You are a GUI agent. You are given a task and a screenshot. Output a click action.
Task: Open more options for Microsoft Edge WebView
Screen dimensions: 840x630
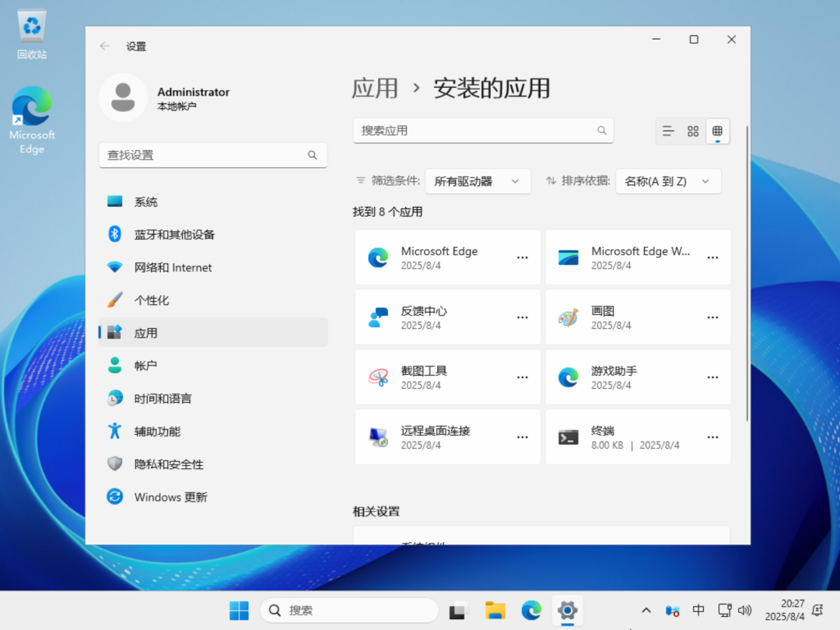(712, 257)
